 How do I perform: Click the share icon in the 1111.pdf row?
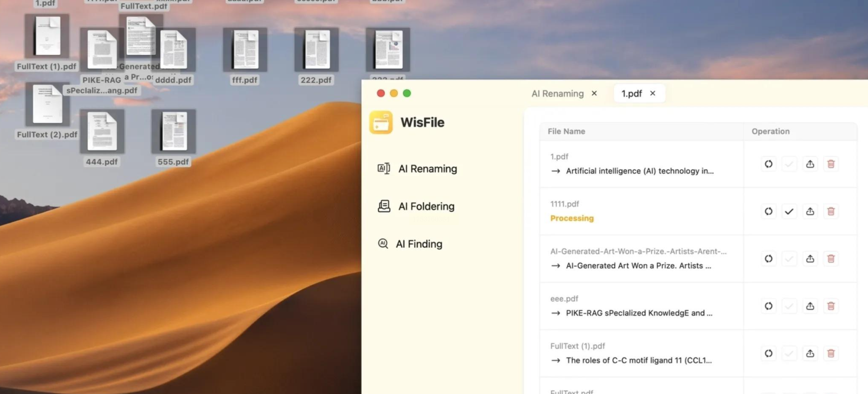(x=810, y=211)
